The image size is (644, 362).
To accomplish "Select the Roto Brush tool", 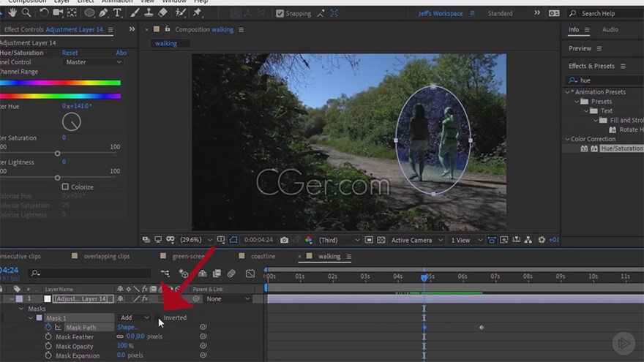I will 180,13.
